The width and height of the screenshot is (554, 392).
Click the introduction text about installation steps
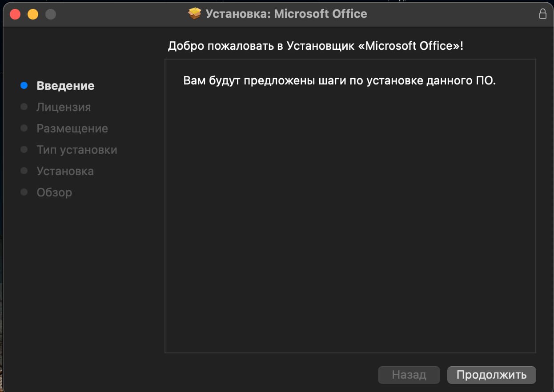point(339,81)
